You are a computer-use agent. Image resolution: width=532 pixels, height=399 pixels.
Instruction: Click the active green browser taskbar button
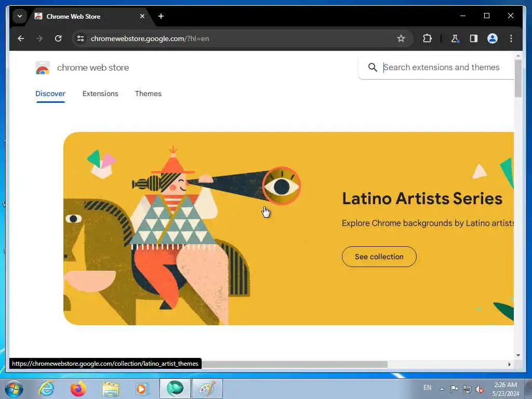[x=175, y=389]
